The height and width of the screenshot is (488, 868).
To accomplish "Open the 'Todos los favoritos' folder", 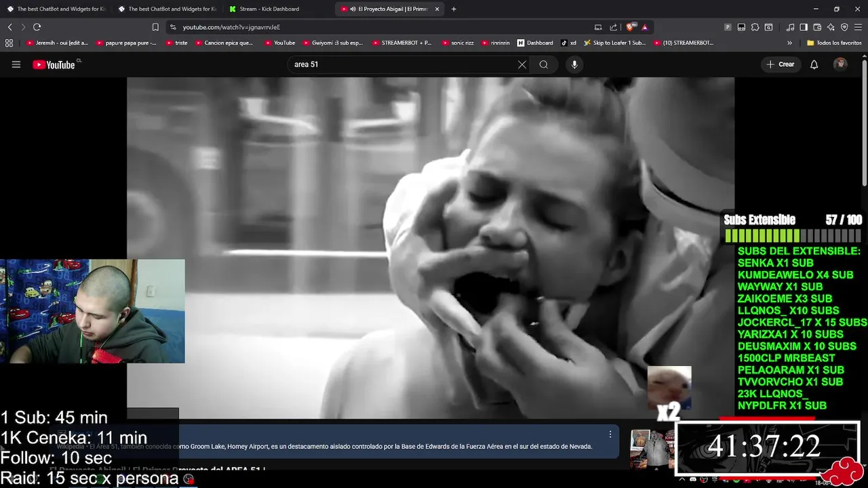I will 834,43.
